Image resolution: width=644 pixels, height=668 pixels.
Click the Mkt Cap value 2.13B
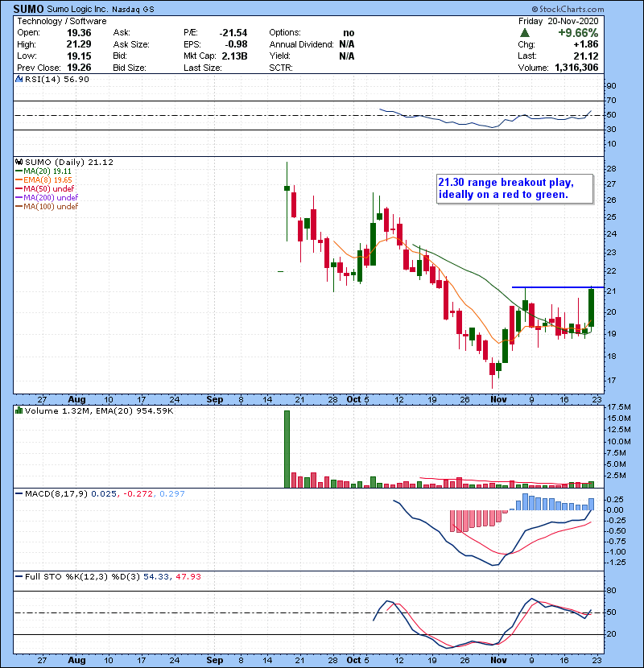tap(234, 56)
